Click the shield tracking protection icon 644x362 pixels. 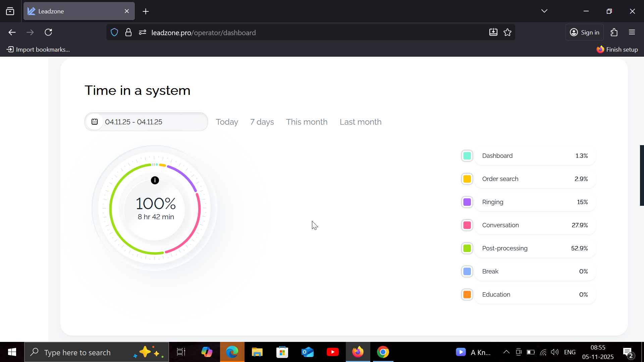tap(114, 33)
